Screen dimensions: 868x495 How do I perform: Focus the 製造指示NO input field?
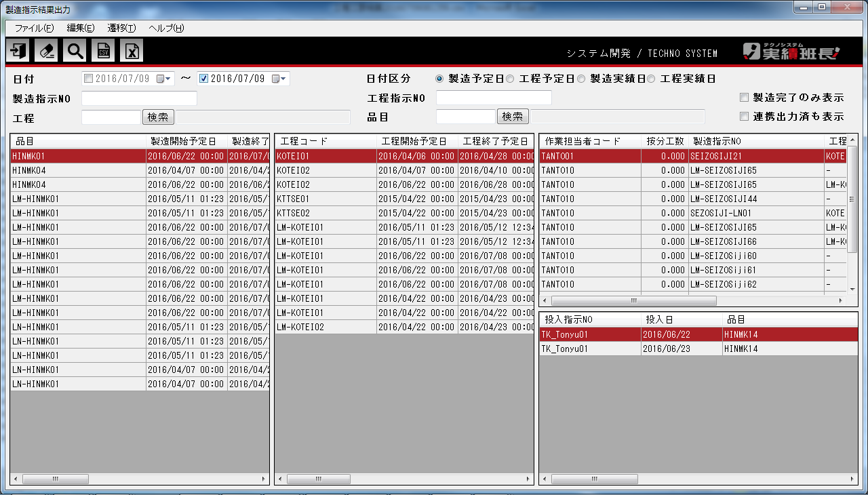tap(139, 98)
